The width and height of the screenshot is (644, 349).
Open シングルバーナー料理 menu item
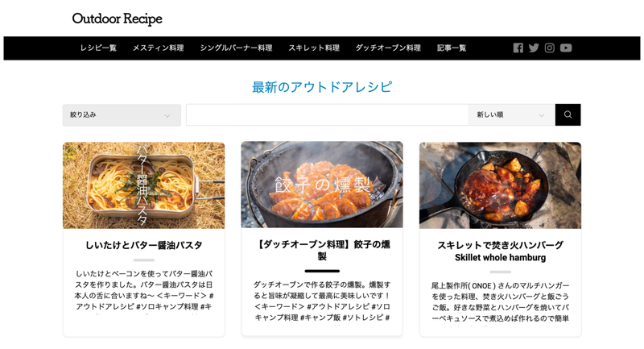236,48
